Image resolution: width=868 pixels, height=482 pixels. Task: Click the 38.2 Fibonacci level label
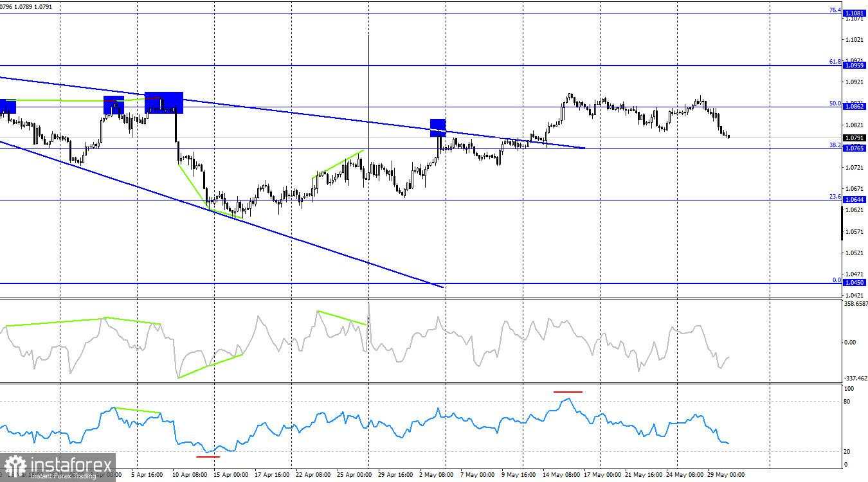(x=835, y=145)
